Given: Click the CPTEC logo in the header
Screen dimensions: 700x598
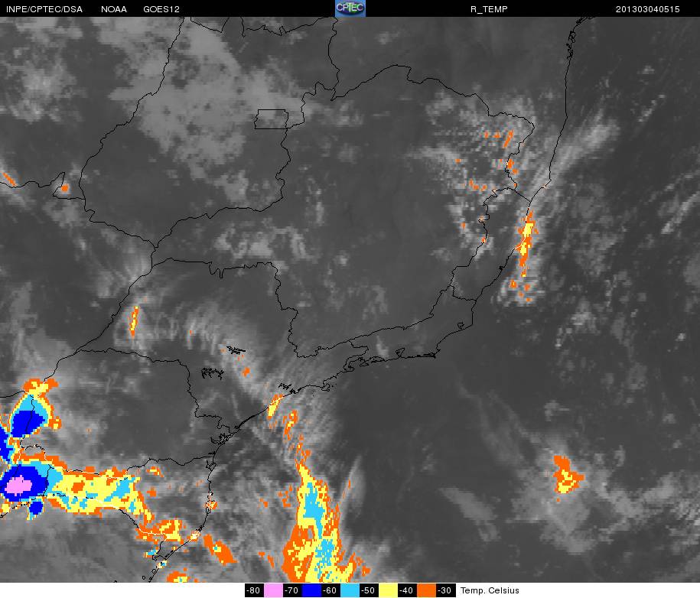Looking at the screenshot, I should pyautogui.click(x=350, y=8).
